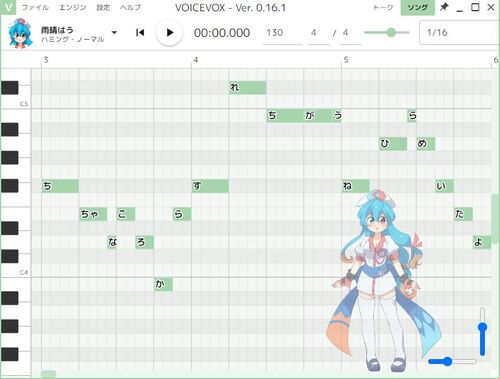Click the vertical zoom slider handle
This screenshot has width=500, height=379.
click(x=482, y=328)
